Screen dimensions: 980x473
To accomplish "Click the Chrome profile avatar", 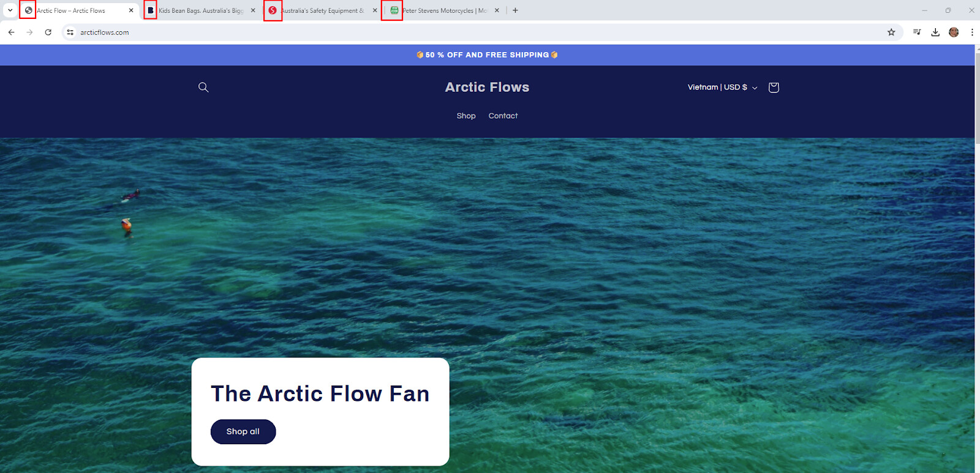I will click(x=954, y=32).
